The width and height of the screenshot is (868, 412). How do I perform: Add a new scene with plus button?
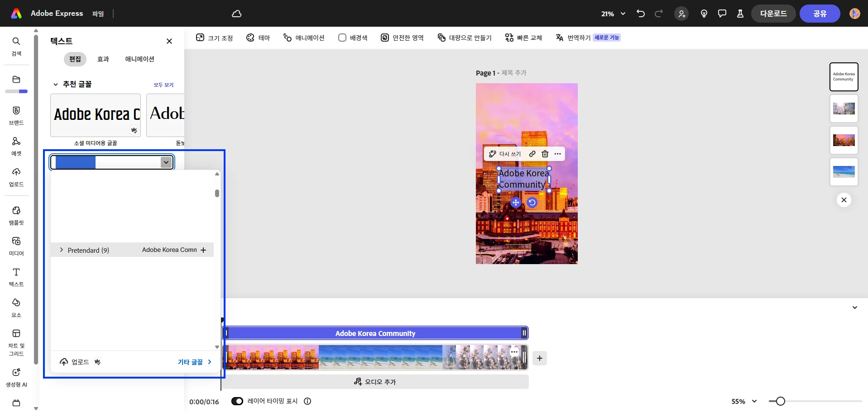click(x=539, y=358)
